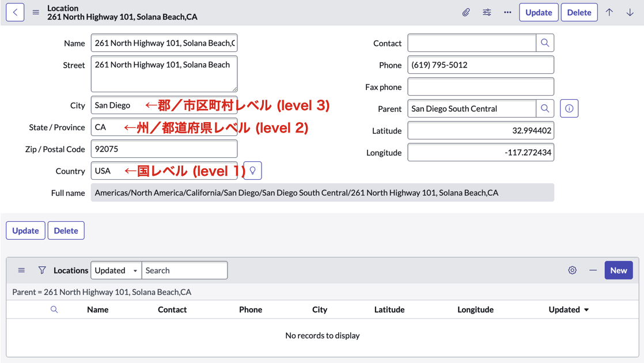Open the Locations panel settings gear

pos(572,270)
